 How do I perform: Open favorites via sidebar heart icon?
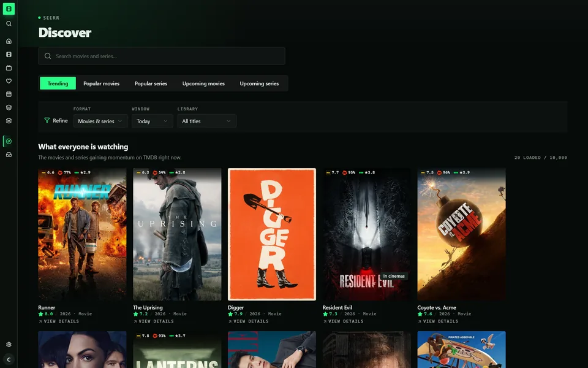(x=9, y=81)
